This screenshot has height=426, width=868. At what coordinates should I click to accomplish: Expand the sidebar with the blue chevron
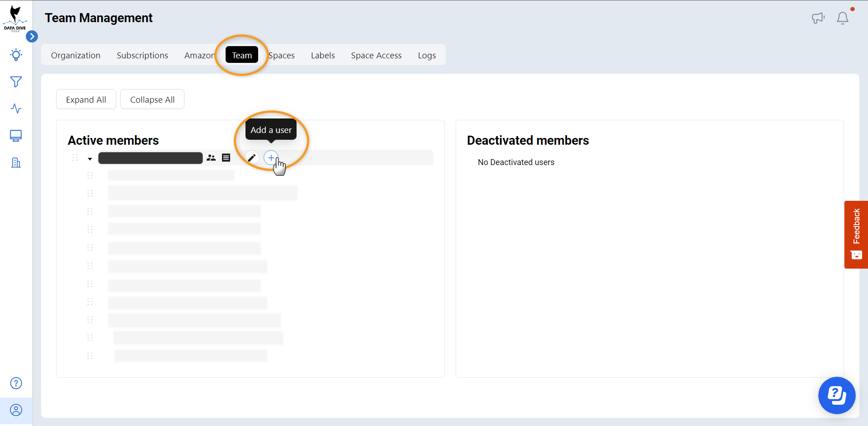click(x=32, y=36)
